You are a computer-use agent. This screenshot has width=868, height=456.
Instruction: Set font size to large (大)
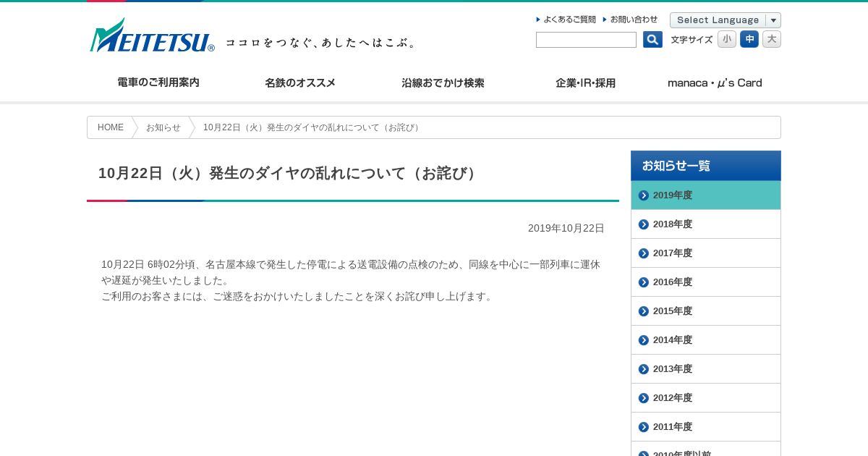(x=772, y=39)
